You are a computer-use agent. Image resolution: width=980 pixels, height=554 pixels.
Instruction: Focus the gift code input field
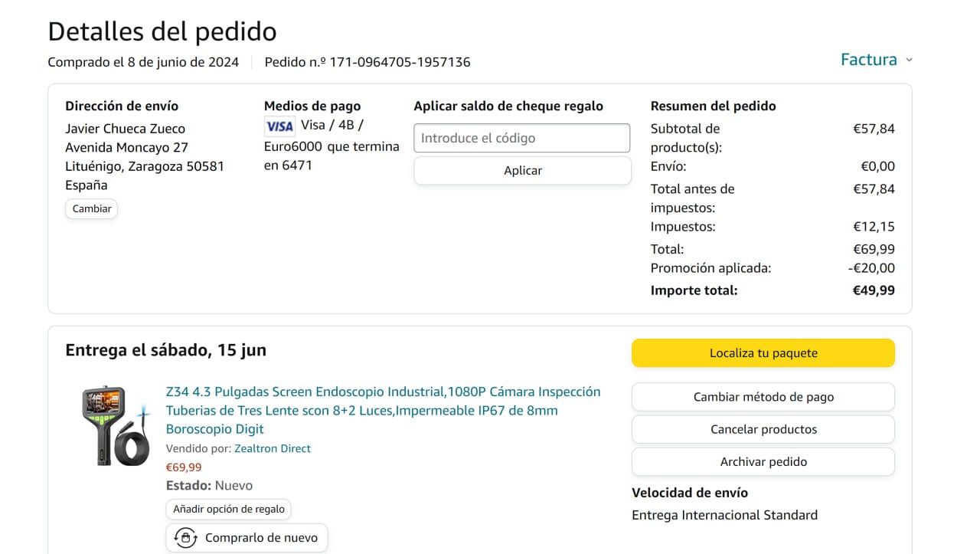click(521, 138)
